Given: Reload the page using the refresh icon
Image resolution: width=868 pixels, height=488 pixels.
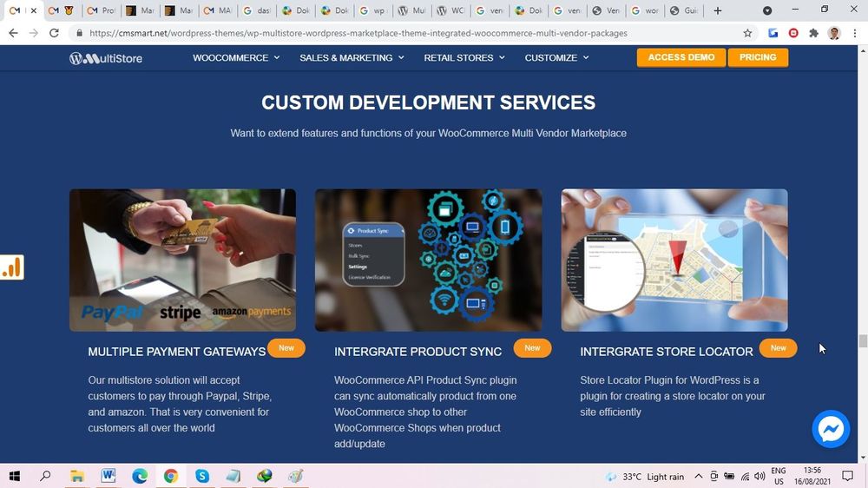Looking at the screenshot, I should point(54,33).
